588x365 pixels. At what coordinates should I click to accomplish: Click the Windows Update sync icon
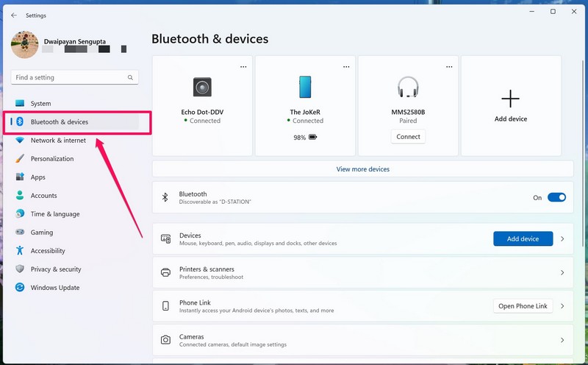(20, 287)
